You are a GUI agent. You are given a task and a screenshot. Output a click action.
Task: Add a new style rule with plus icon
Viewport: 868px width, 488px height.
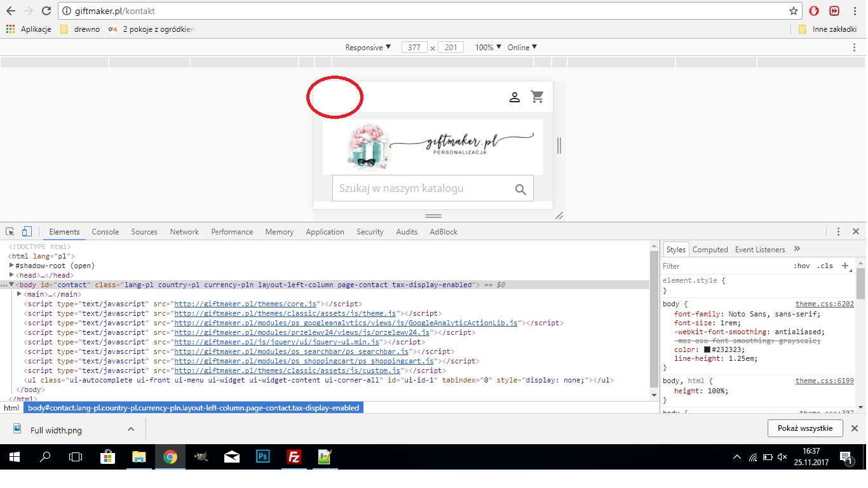[845, 266]
